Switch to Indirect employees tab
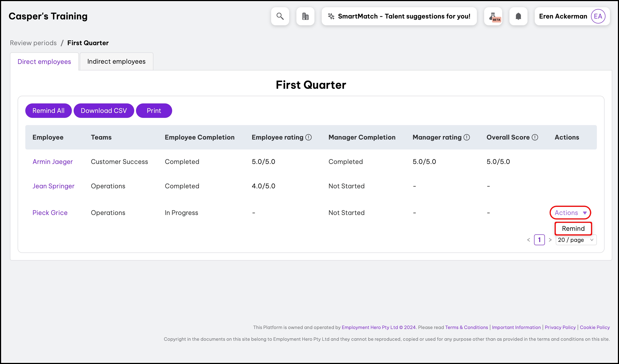Screen dimensions: 619x364 116,61
